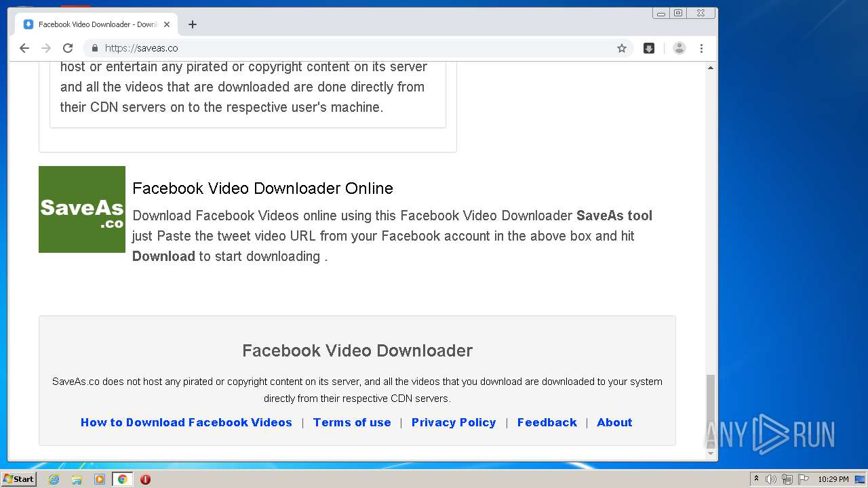Close the Facebook Video Downloader tab

click(167, 24)
